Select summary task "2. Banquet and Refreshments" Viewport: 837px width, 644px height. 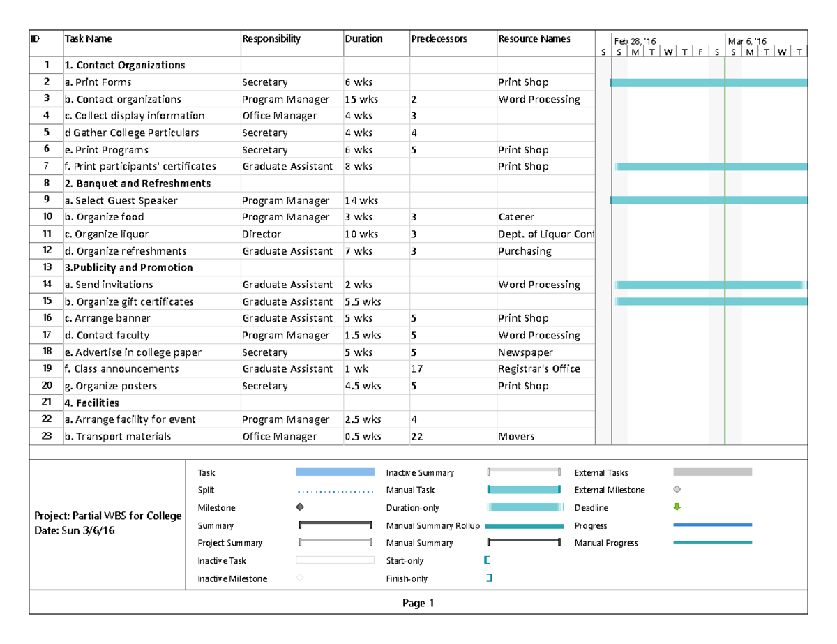point(137,184)
